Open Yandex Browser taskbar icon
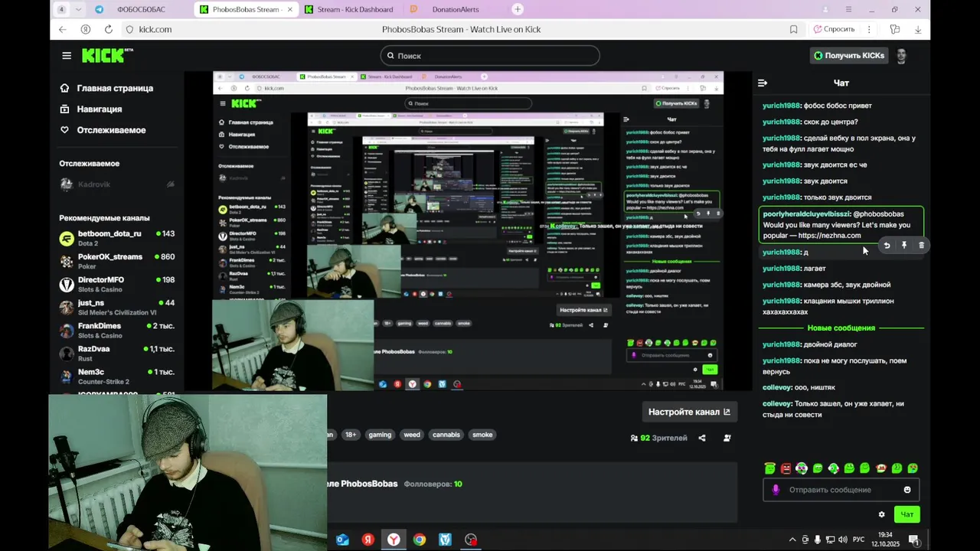 (x=394, y=540)
